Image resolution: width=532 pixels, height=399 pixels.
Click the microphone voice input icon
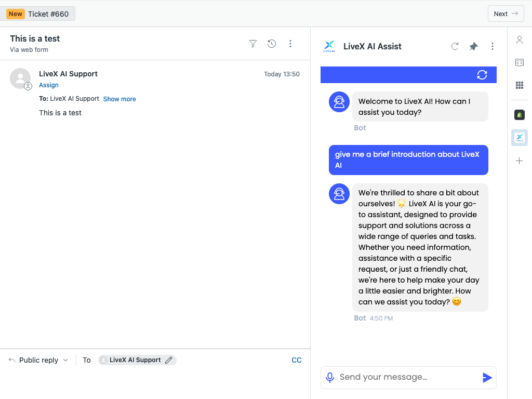330,377
